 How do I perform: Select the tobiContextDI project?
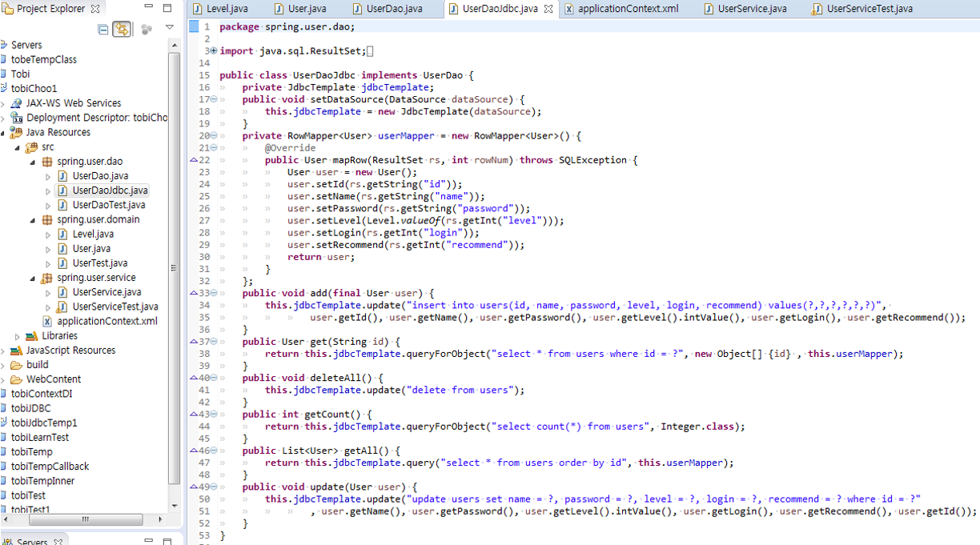42,393
